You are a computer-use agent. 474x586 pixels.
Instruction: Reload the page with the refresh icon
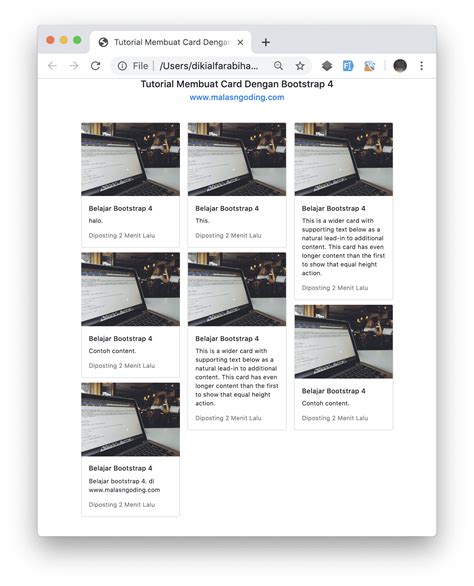(x=95, y=66)
